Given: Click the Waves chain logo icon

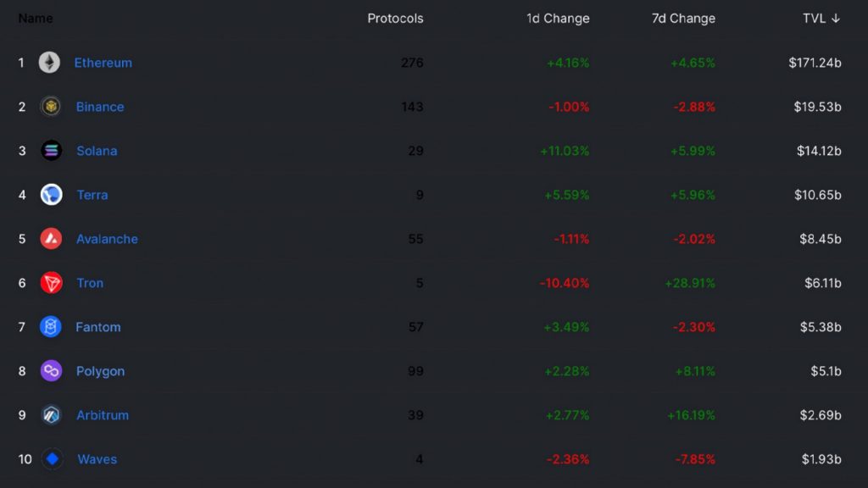Looking at the screenshot, I should click(x=53, y=459).
